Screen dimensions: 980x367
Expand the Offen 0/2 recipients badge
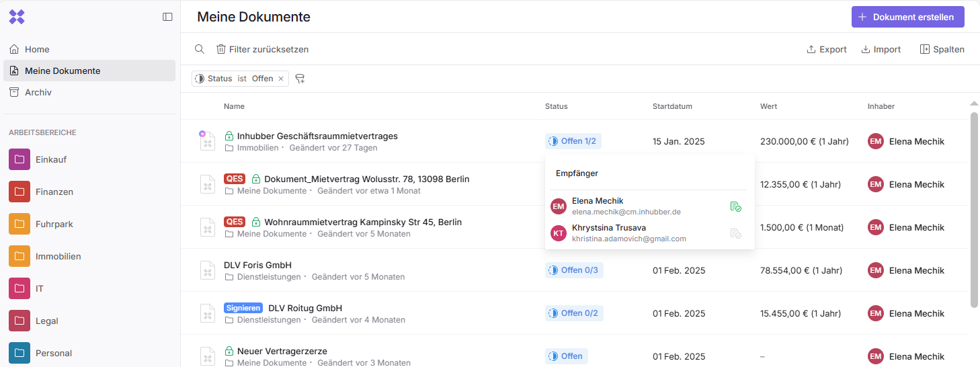(573, 313)
